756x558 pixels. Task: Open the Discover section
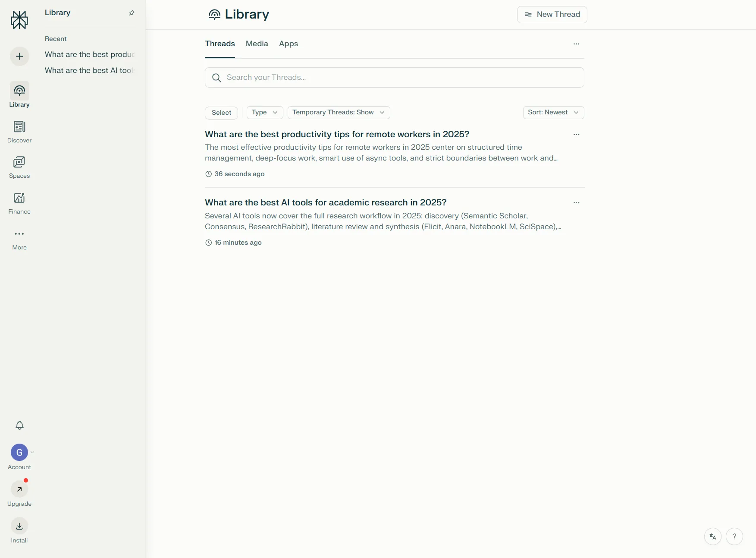coord(19,132)
